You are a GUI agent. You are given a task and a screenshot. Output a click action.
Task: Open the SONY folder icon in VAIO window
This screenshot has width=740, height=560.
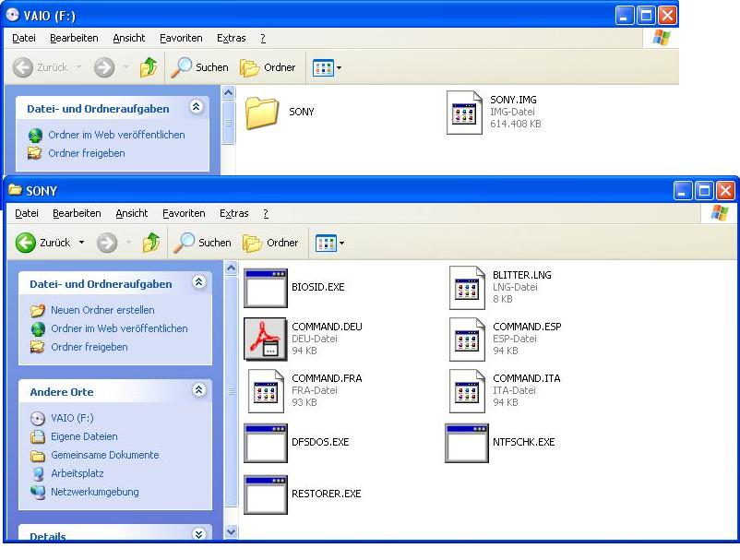pos(262,113)
